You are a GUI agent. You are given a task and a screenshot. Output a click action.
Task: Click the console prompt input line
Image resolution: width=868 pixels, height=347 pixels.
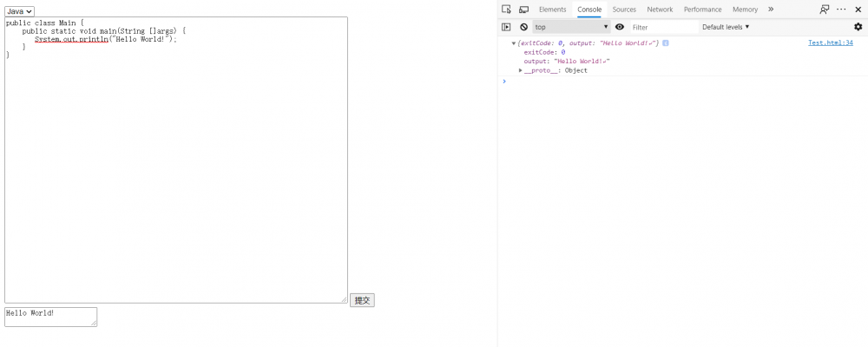[x=687, y=82]
